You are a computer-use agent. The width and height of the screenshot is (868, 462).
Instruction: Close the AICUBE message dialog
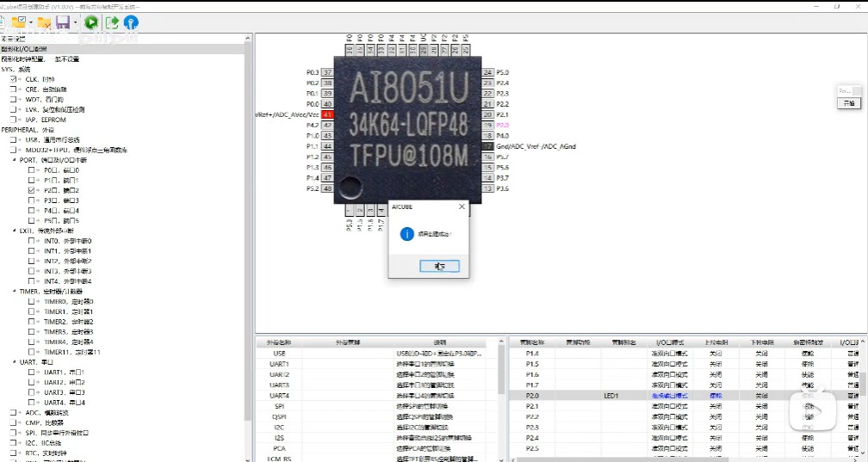[461, 206]
